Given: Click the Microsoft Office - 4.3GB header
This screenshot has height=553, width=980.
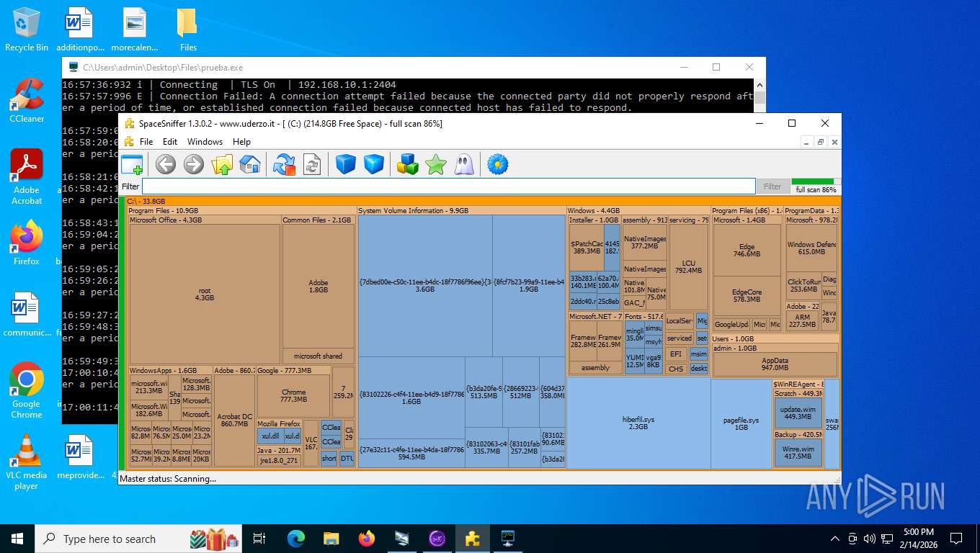Looking at the screenshot, I should 205,220.
